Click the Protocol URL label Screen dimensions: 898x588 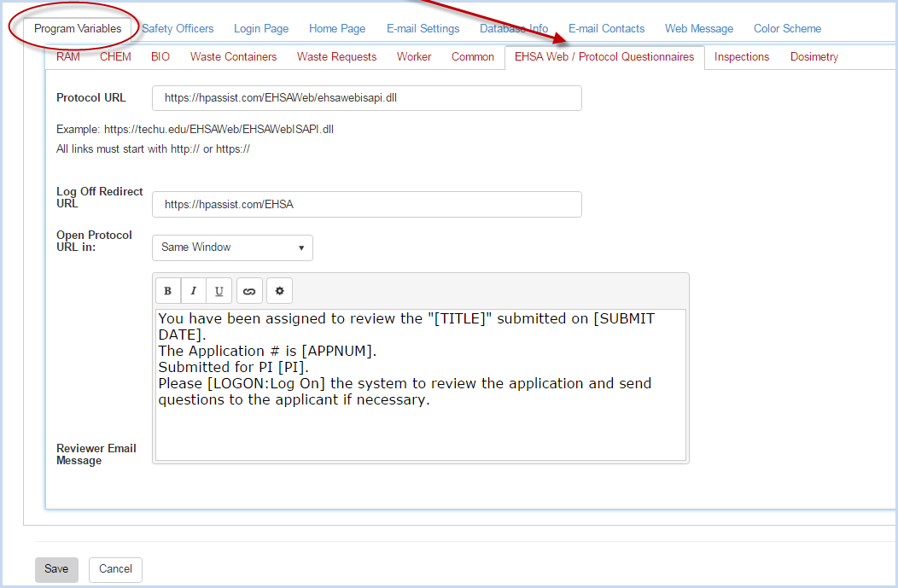[91, 98]
